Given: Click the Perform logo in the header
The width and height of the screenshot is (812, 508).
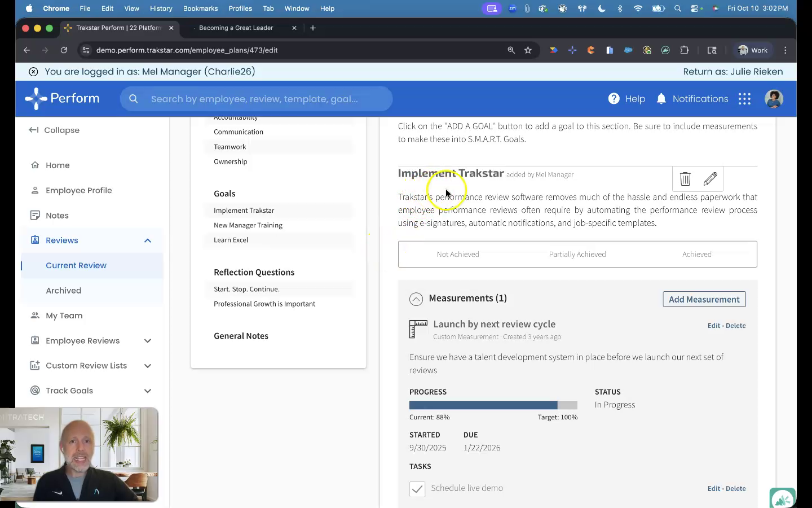Looking at the screenshot, I should click(x=62, y=99).
